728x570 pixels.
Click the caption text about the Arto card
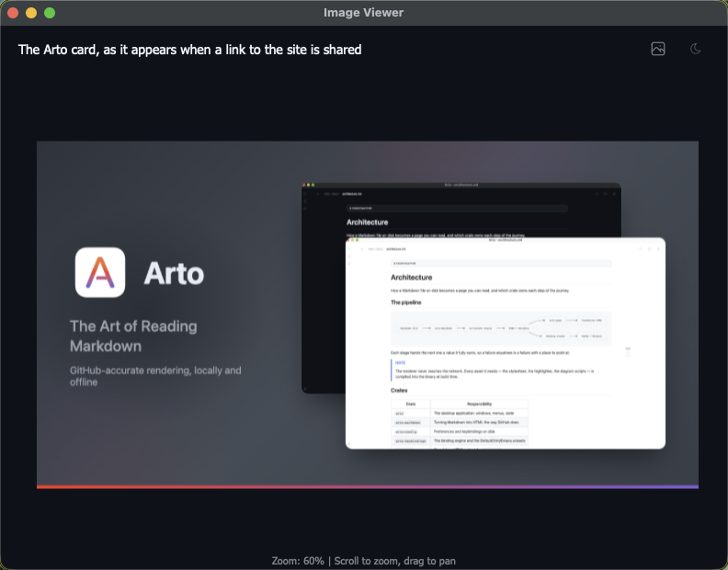coord(189,50)
